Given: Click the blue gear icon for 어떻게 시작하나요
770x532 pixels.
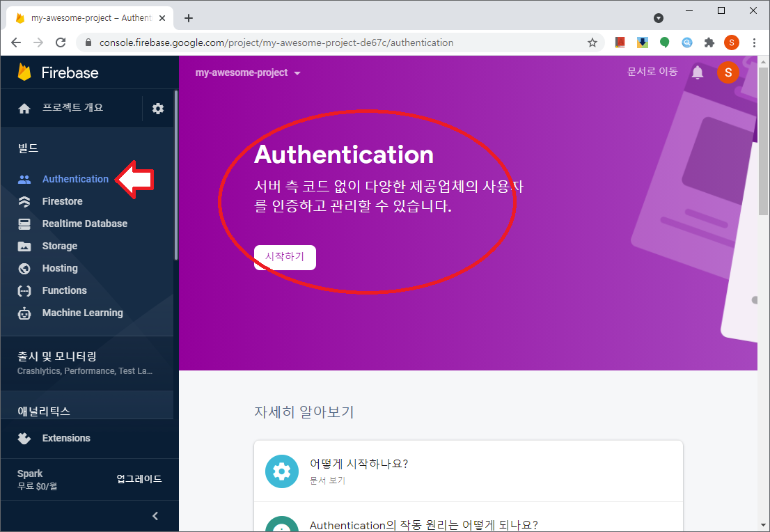Looking at the screenshot, I should point(282,471).
